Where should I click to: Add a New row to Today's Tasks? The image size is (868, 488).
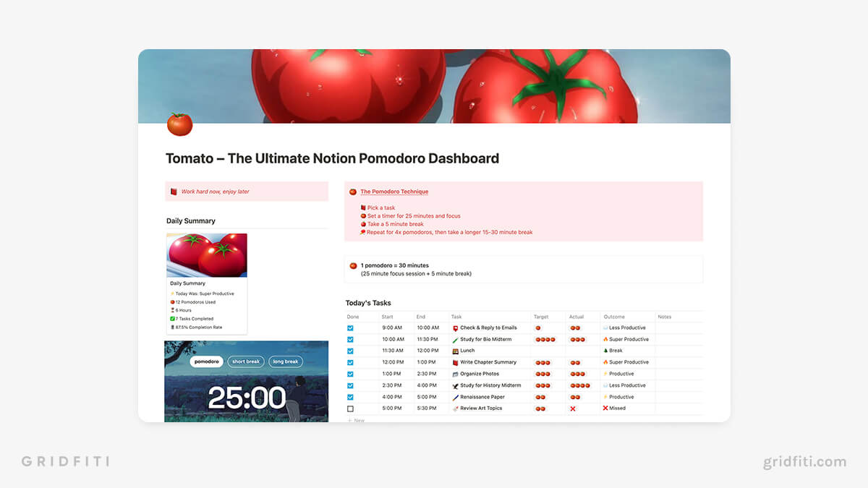point(356,420)
